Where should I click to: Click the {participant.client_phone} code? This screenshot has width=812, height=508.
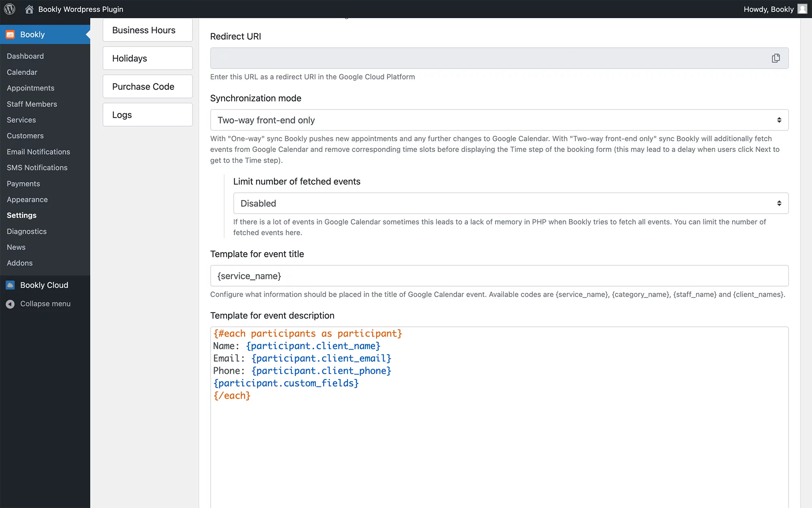321,371
